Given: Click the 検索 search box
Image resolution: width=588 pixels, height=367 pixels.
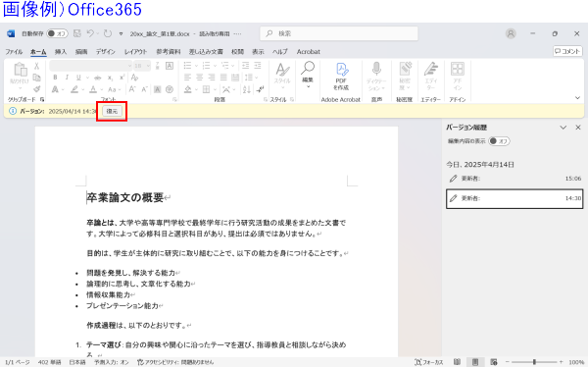Looking at the screenshot, I should tap(339, 33).
